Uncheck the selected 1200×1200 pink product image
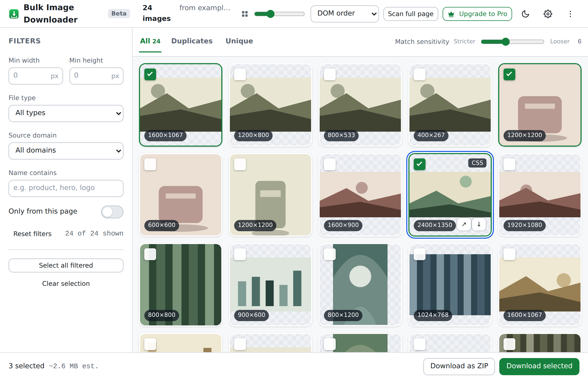 509,74
